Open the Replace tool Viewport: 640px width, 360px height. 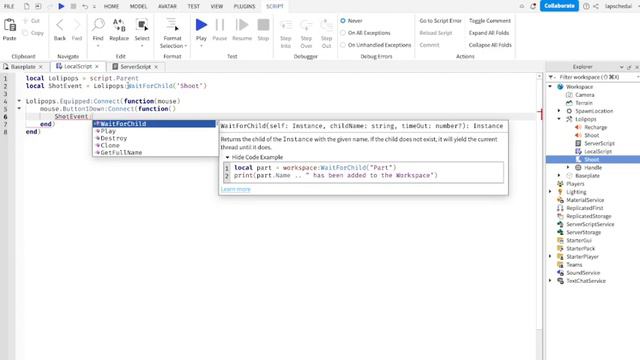[119, 29]
